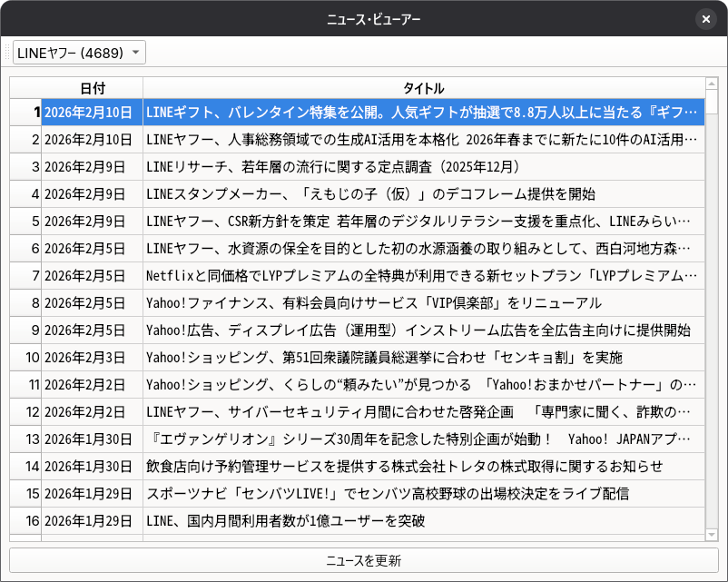Viewport: 728px width, 582px height.
Task: Click row header number 15
Action: tap(25, 494)
